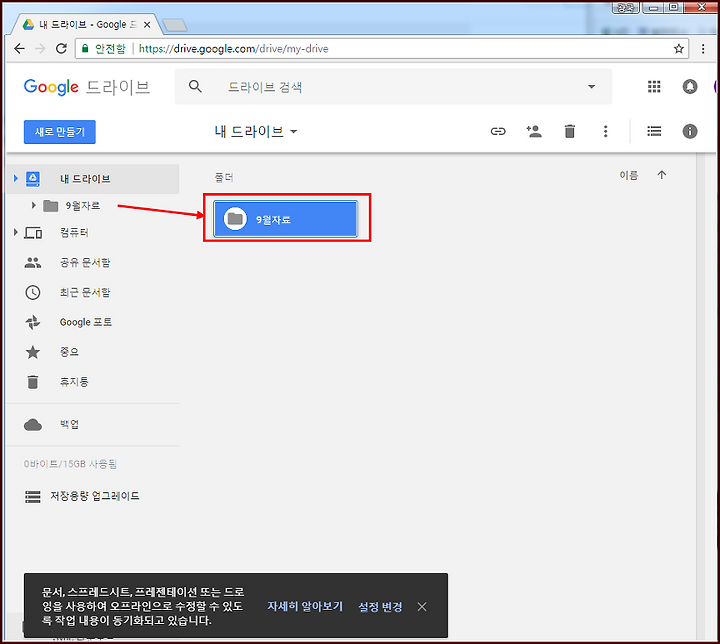Open Google apps grid
Viewport: 720px width, 644px height.
click(x=654, y=86)
